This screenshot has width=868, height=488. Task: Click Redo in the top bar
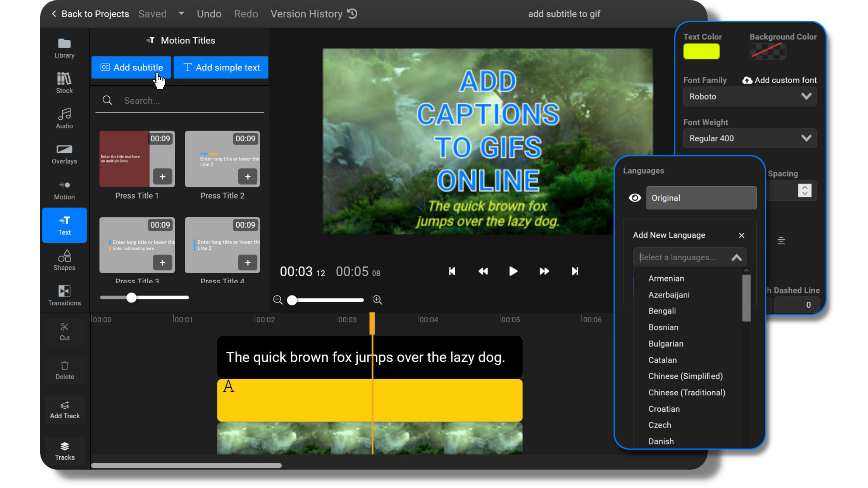(246, 14)
